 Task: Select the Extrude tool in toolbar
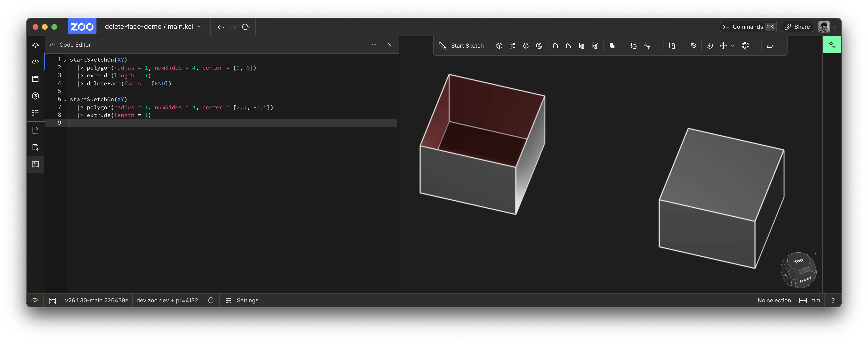[499, 46]
